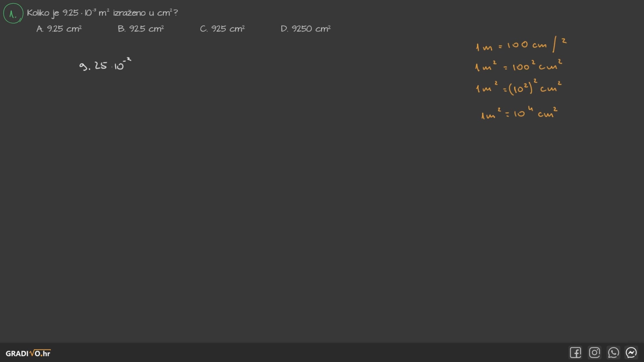Screen dimensions: 644x362
Task: Click the orange line with (10²)² cm²
Action: [518, 88]
